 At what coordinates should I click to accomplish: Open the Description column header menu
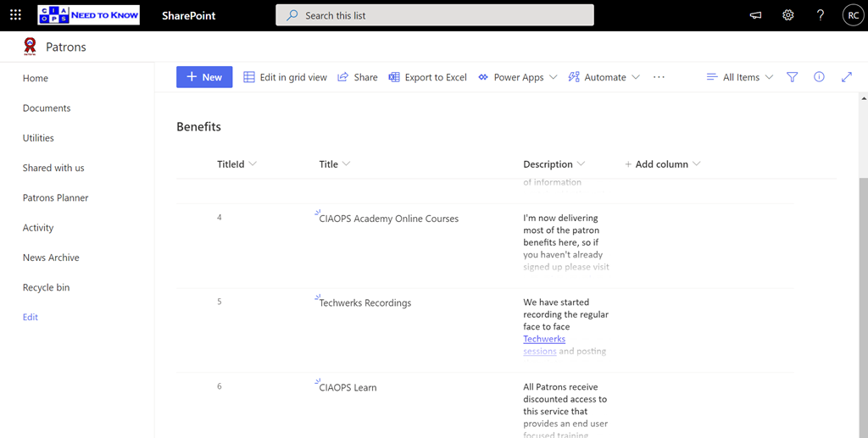point(554,164)
